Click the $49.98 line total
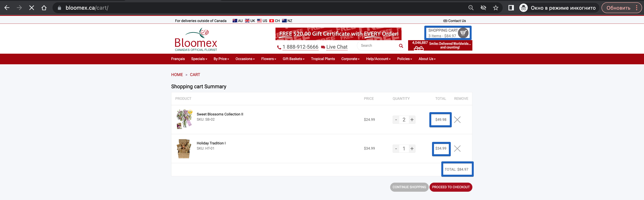Screen dimensions: 644x200 441,120
